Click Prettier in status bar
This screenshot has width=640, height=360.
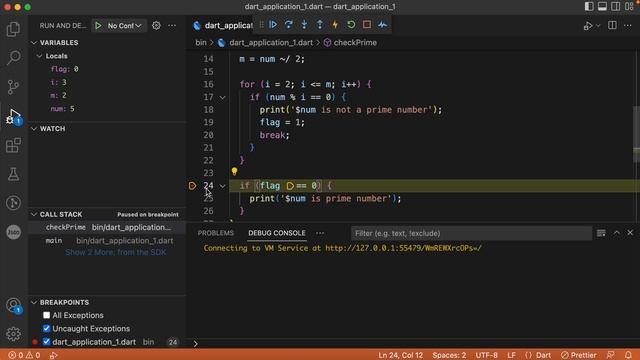point(579,355)
